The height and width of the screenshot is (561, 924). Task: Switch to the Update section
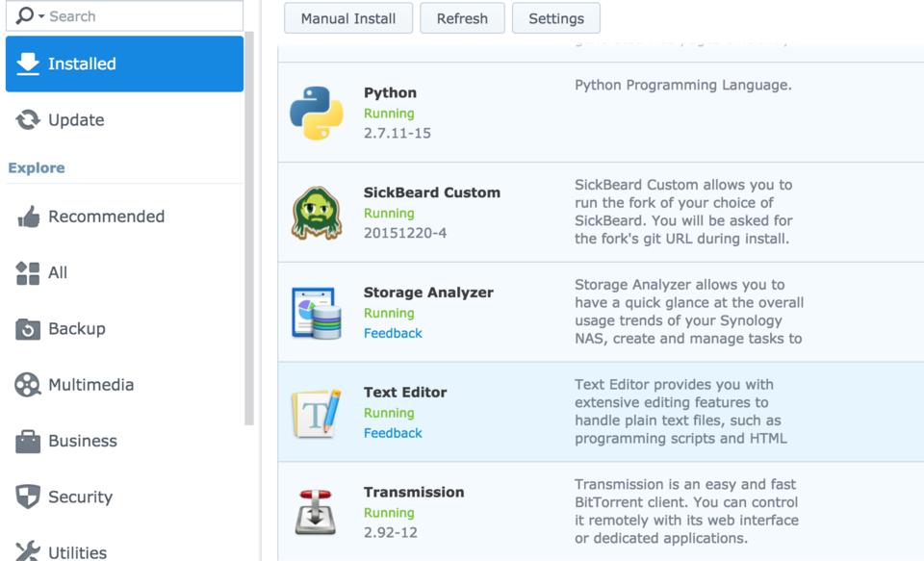[x=76, y=120]
